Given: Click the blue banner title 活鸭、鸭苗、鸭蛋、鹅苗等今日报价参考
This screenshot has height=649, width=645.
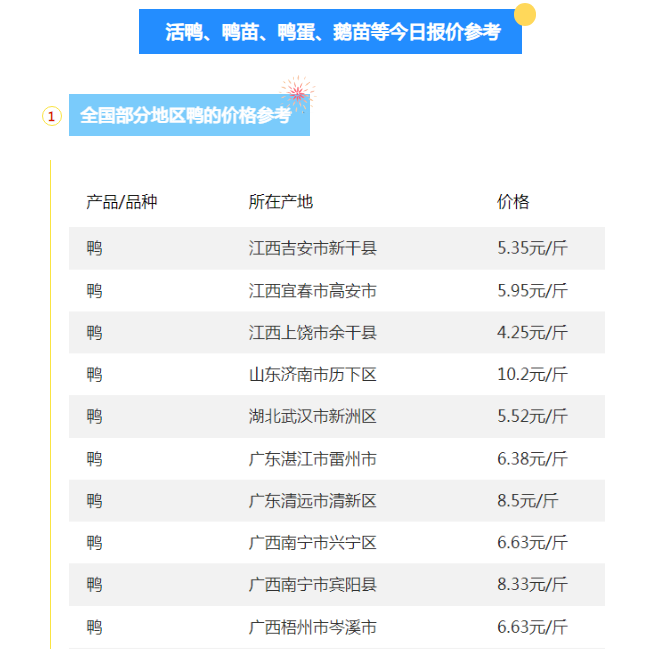Looking at the screenshot, I should click(x=331, y=33).
